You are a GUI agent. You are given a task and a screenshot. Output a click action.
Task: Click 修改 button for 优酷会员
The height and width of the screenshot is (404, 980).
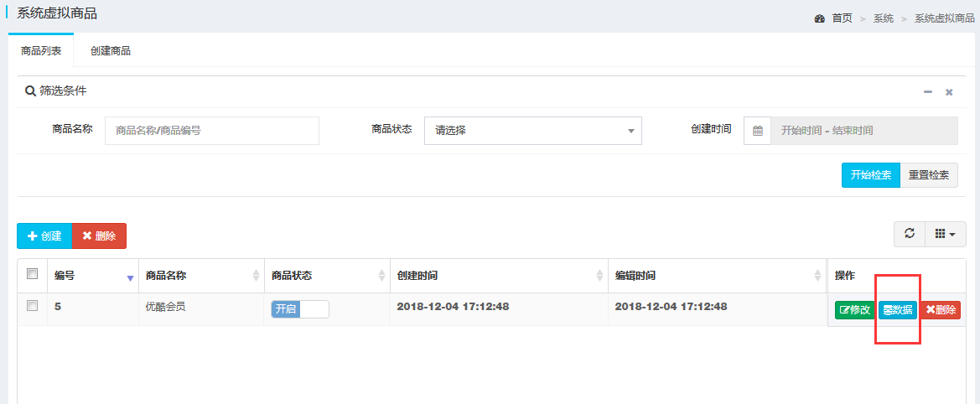point(855,310)
